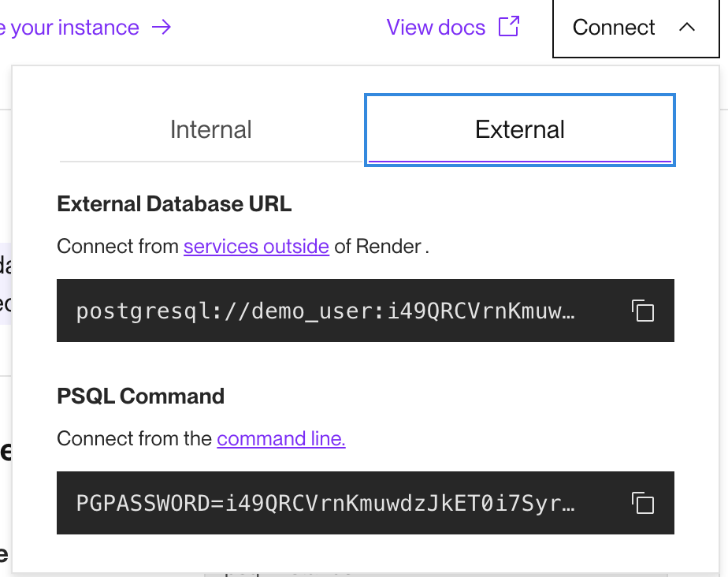Click the purple underline below External tab

tap(520, 161)
